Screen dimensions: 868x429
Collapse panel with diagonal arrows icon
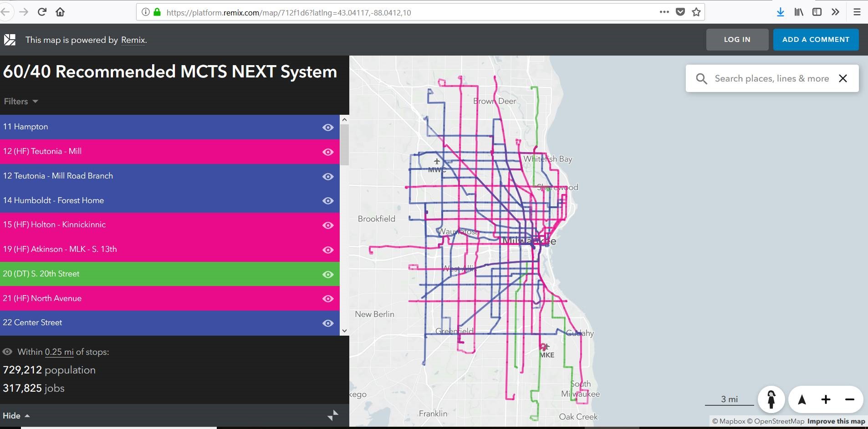(333, 415)
